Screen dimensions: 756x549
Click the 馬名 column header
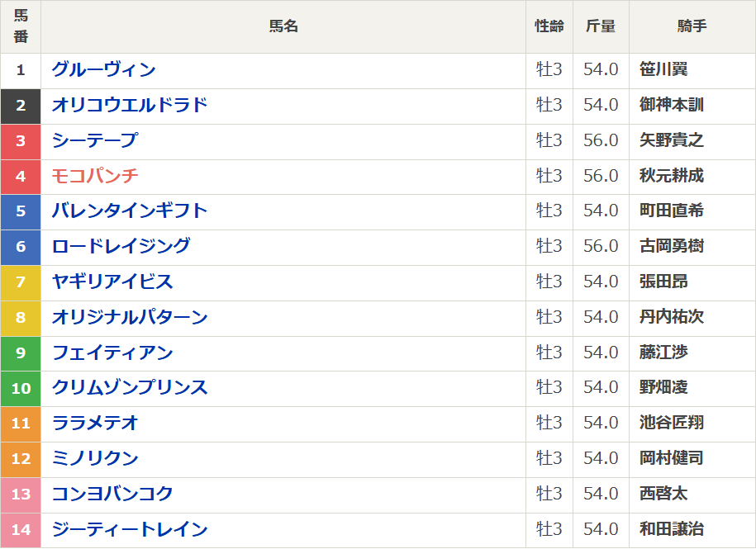[283, 26]
